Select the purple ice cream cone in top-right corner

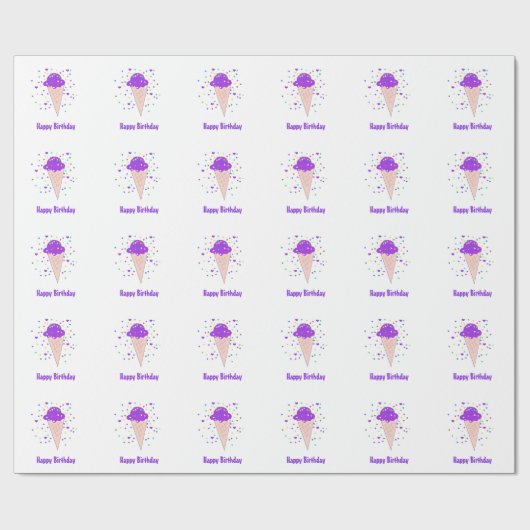(471, 94)
